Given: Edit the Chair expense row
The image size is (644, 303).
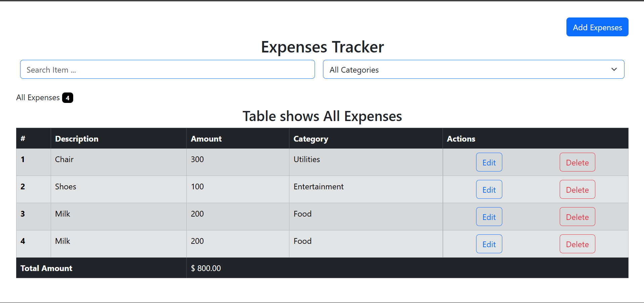Looking at the screenshot, I should (489, 162).
